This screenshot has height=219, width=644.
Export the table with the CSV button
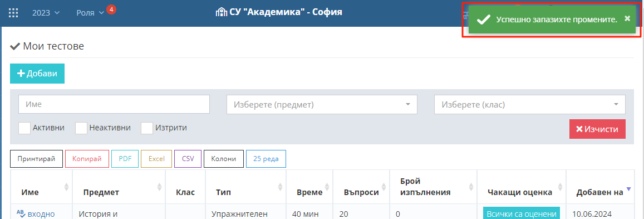coord(188,159)
